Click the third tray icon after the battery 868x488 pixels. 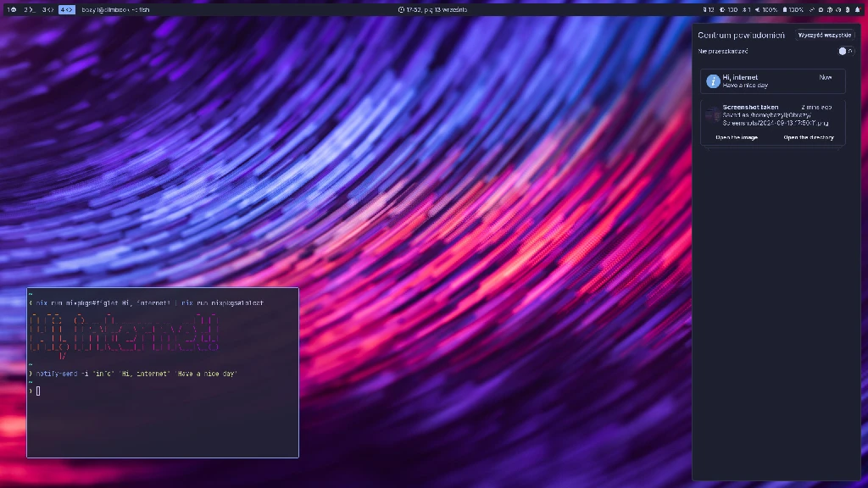(x=830, y=9)
